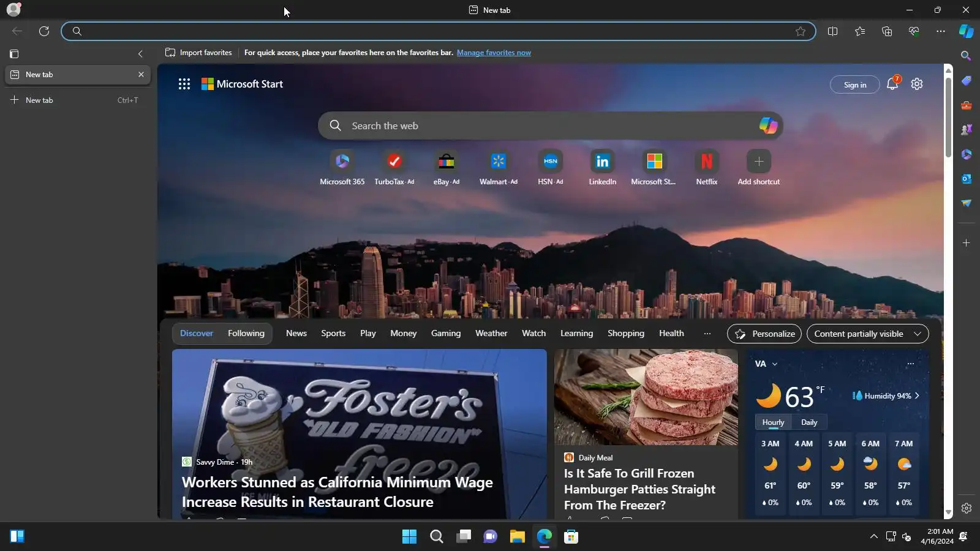Click the Personalize button
980x551 pixels.
pos(764,334)
